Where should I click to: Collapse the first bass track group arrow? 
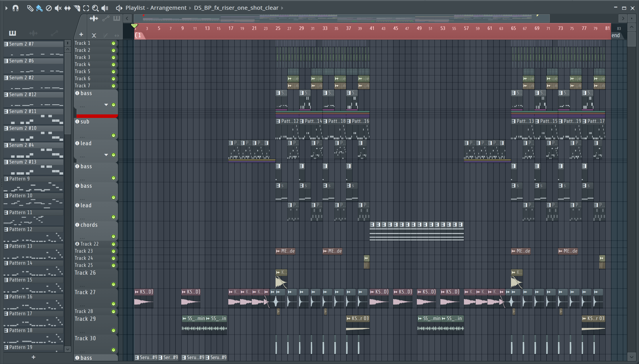click(106, 105)
